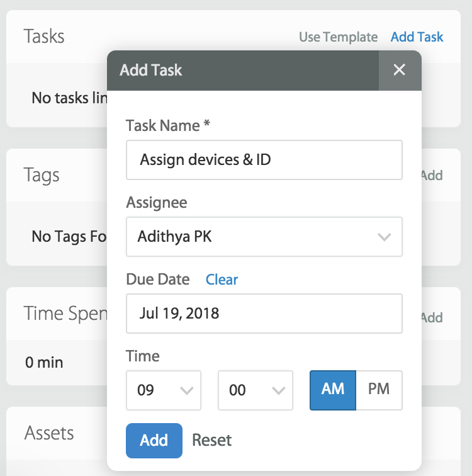Switch the time to PM
Image resolution: width=472 pixels, height=476 pixels.
point(379,390)
